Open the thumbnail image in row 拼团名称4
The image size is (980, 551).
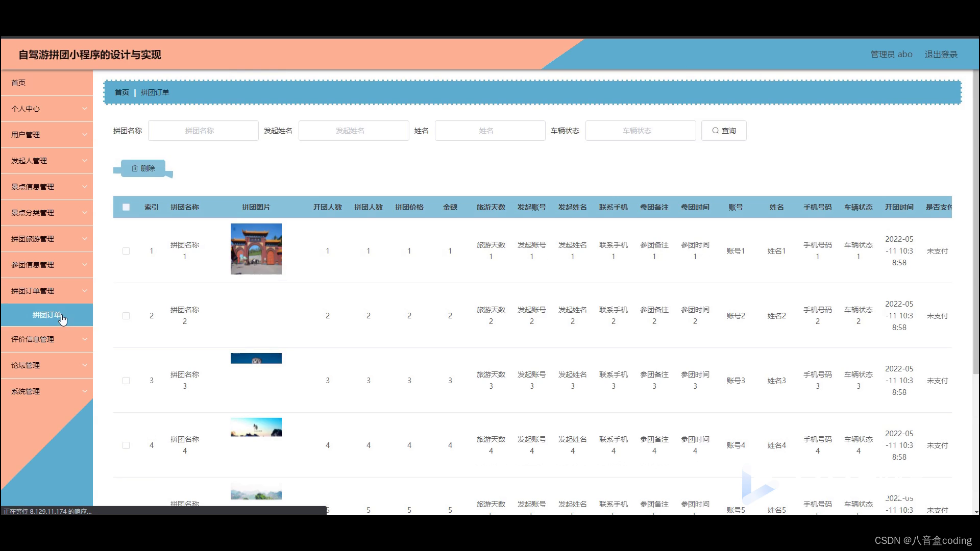pyautogui.click(x=256, y=428)
